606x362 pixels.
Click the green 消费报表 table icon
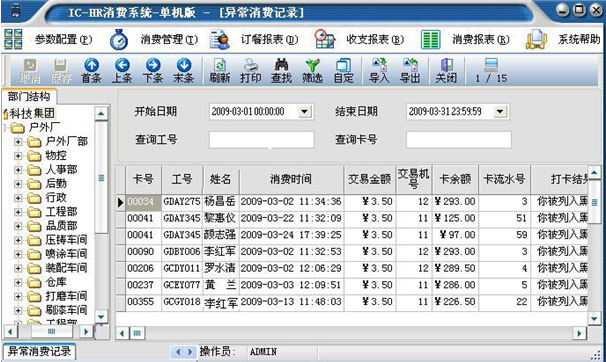pyautogui.click(x=430, y=39)
